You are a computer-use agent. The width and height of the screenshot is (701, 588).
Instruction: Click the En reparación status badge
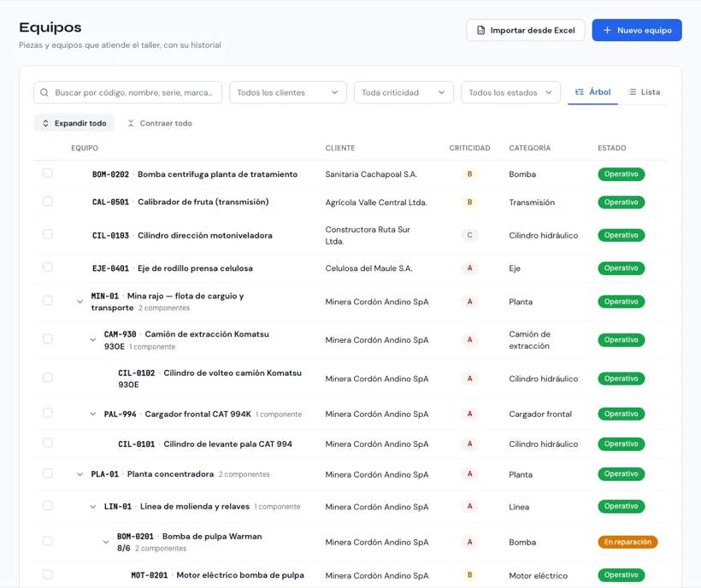tap(627, 542)
